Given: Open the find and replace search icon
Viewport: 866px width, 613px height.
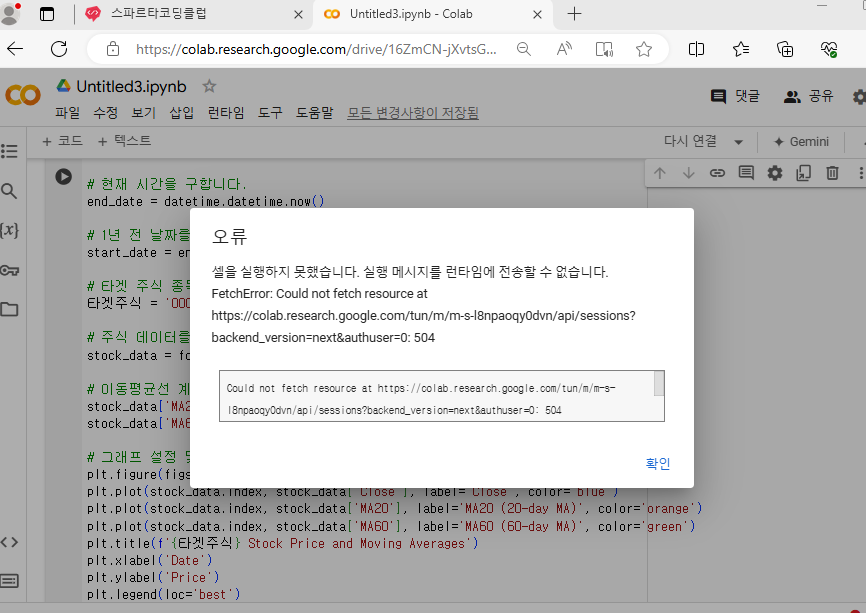Looking at the screenshot, I should (x=9, y=191).
